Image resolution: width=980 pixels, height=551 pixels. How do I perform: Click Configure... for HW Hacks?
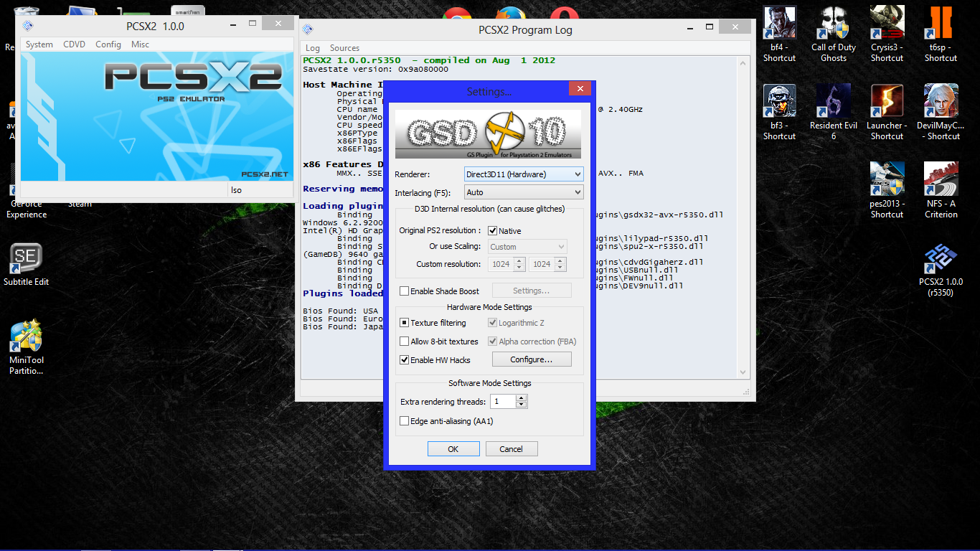(x=532, y=359)
